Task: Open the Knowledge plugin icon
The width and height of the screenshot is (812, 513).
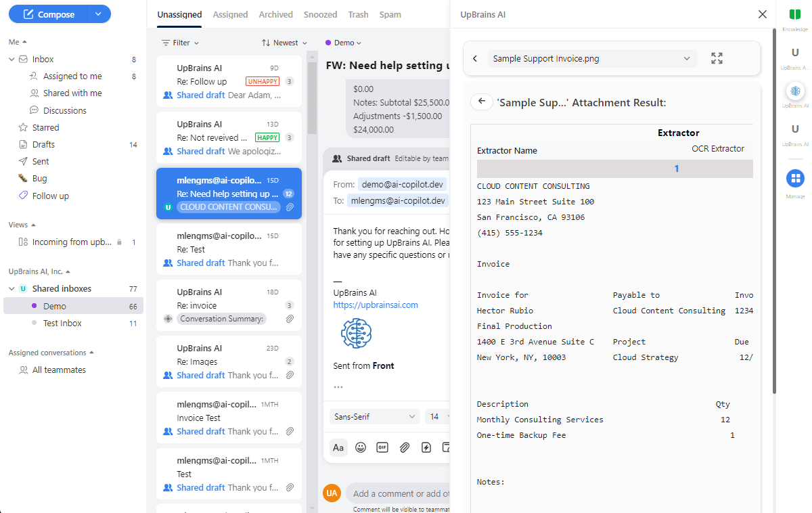Action: [795, 14]
